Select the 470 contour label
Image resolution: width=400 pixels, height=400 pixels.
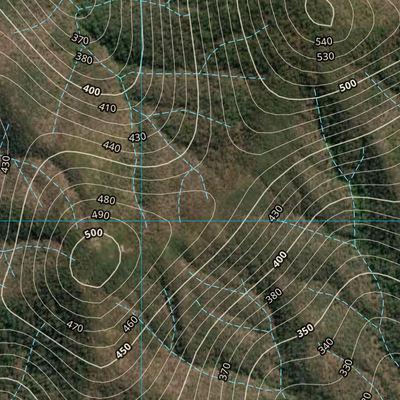pyautogui.click(x=75, y=327)
